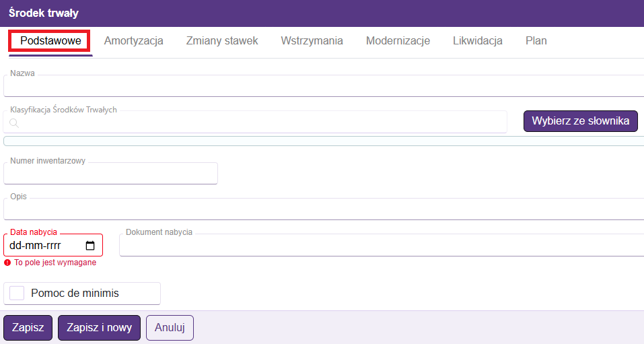
Task: Select the Modernizacje tab
Action: pyautogui.click(x=398, y=41)
